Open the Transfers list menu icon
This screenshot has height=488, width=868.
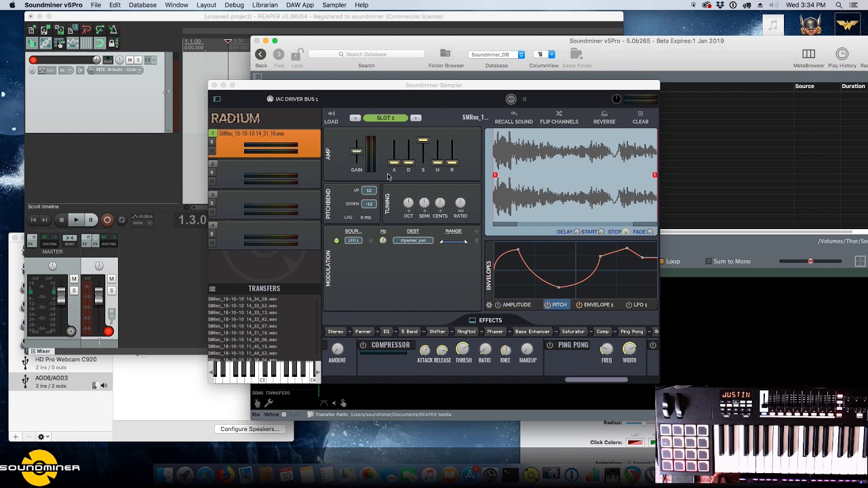212,289
